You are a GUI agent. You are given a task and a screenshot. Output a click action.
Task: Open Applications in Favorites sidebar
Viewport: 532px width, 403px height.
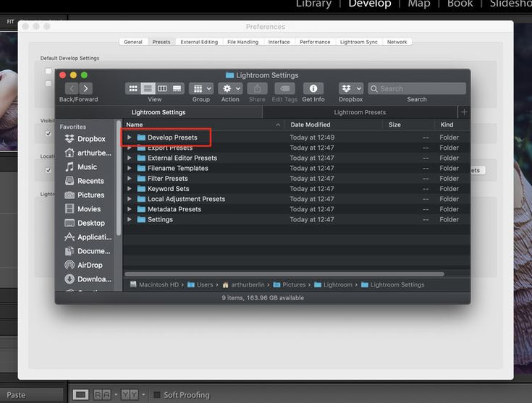[88, 237]
